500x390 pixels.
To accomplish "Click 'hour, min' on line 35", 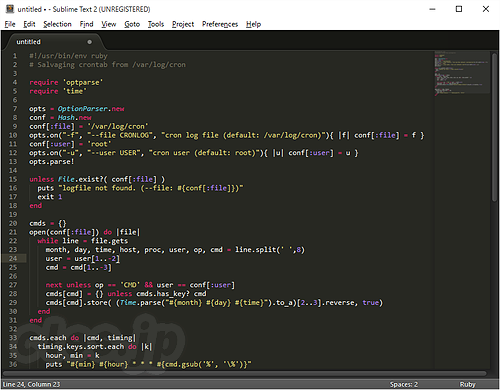I will tap(64, 355).
